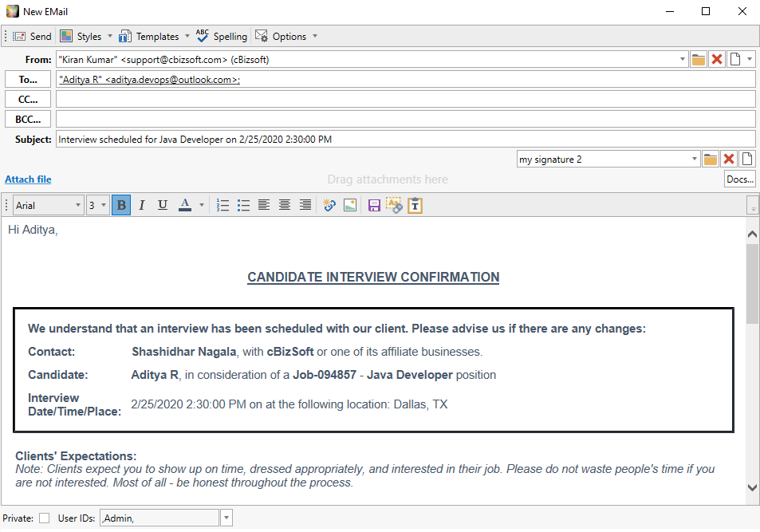
Task: Click the 'Job-094857' text in the body
Action: [x=325, y=375]
